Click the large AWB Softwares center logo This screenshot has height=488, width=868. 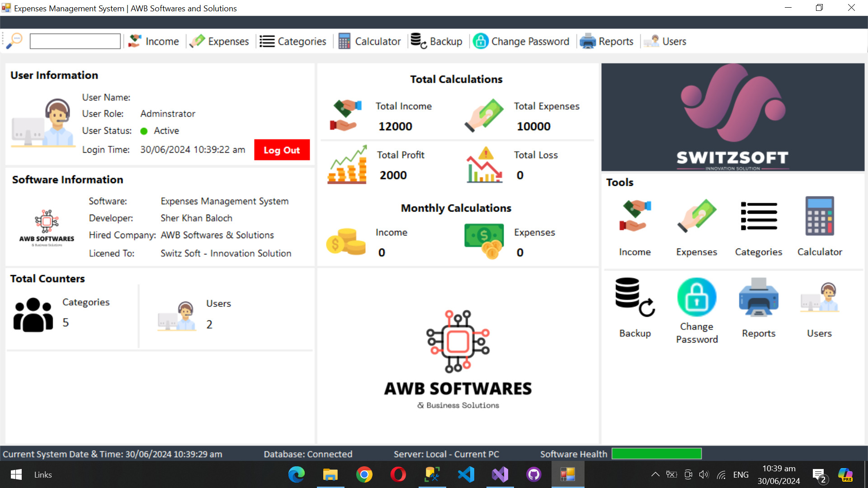[x=458, y=359]
